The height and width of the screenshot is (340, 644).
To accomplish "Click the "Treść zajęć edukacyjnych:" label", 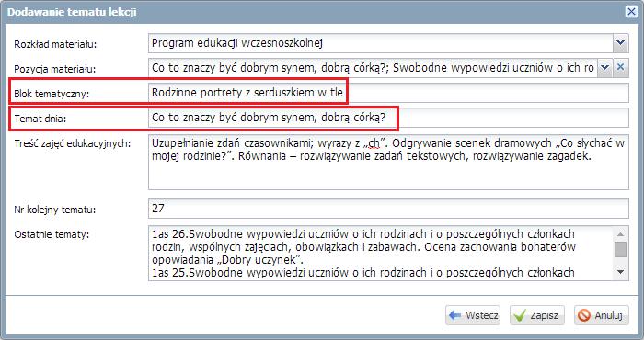I will 73,144.
